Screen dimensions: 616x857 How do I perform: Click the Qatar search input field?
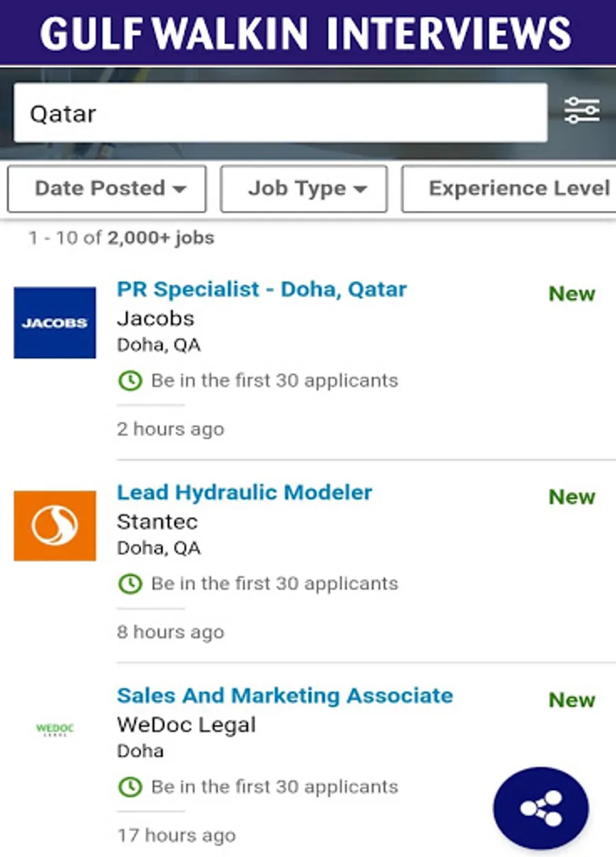click(281, 113)
